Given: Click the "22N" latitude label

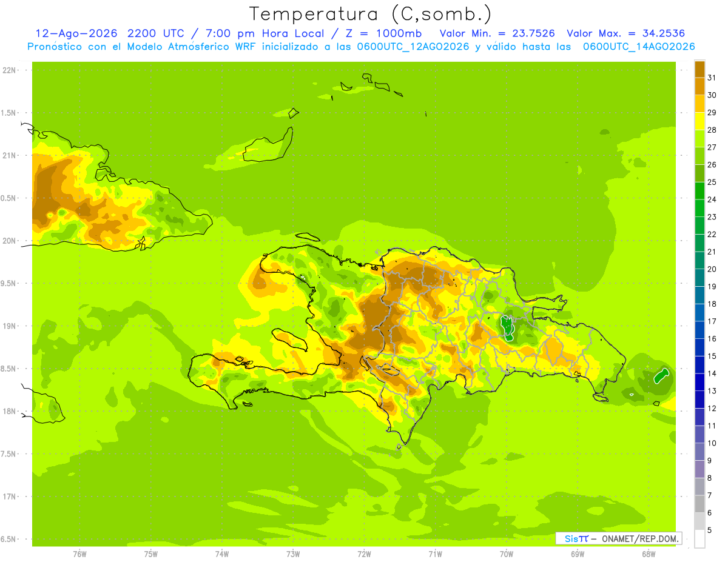Looking at the screenshot, I should tap(8, 70).
